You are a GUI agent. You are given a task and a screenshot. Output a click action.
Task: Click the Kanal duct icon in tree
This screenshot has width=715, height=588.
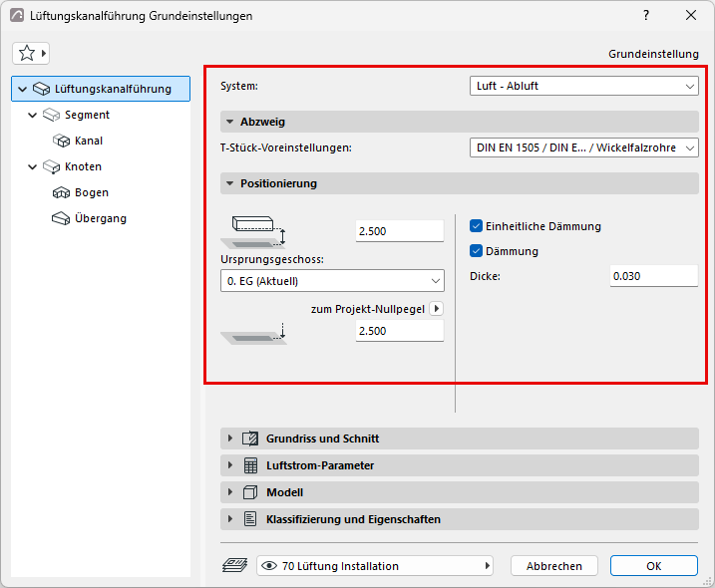click(x=61, y=141)
